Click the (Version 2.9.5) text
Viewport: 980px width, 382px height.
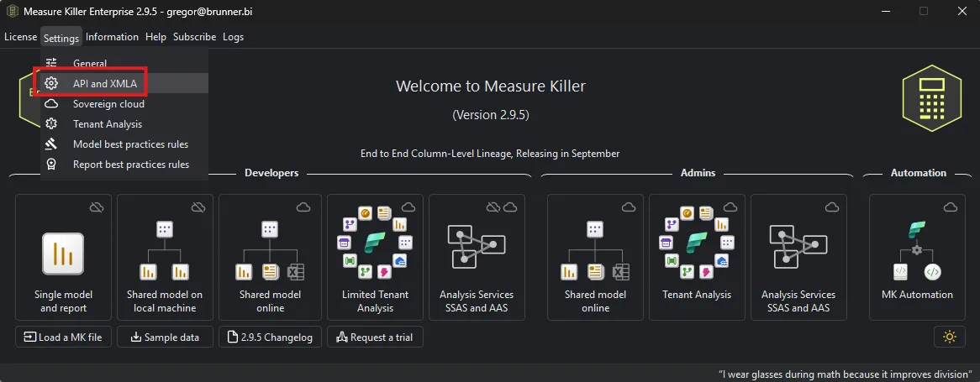[491, 115]
